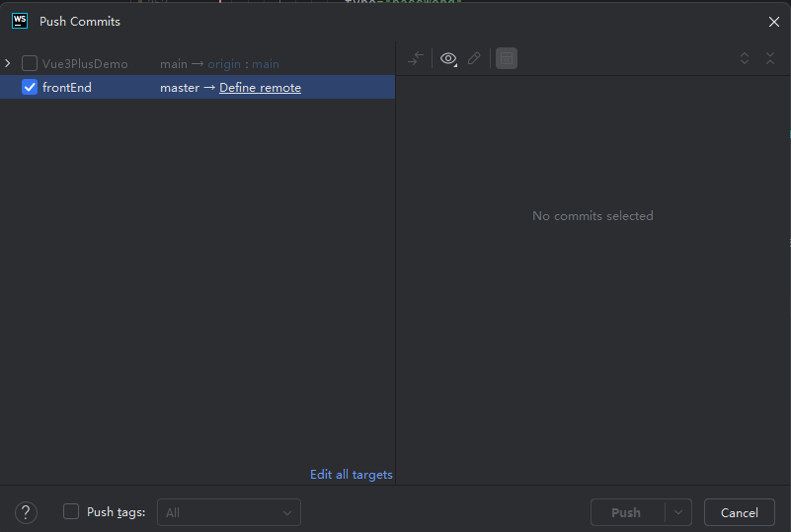This screenshot has width=791, height=532.
Task: Click the Push Commits dialog title
Action: tap(80, 22)
